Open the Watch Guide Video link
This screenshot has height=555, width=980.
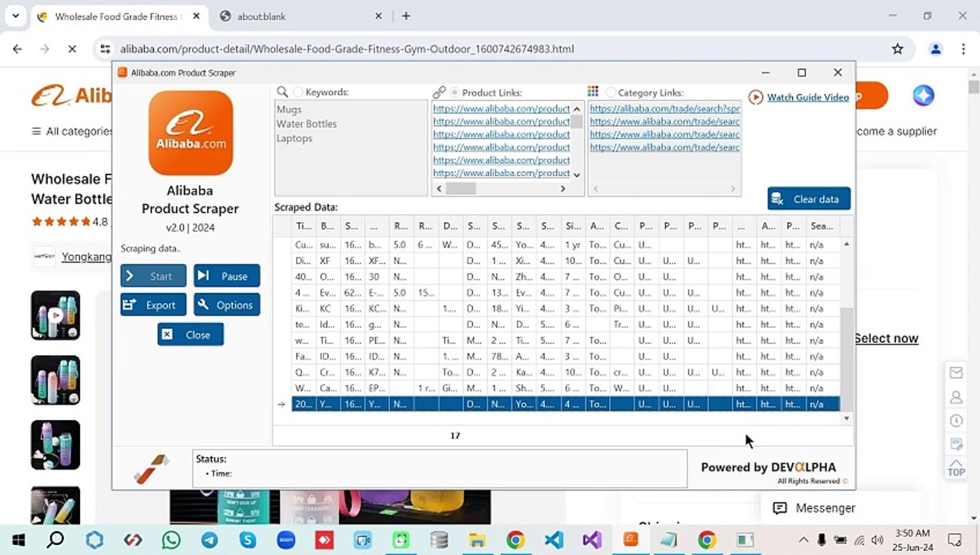[x=807, y=97]
